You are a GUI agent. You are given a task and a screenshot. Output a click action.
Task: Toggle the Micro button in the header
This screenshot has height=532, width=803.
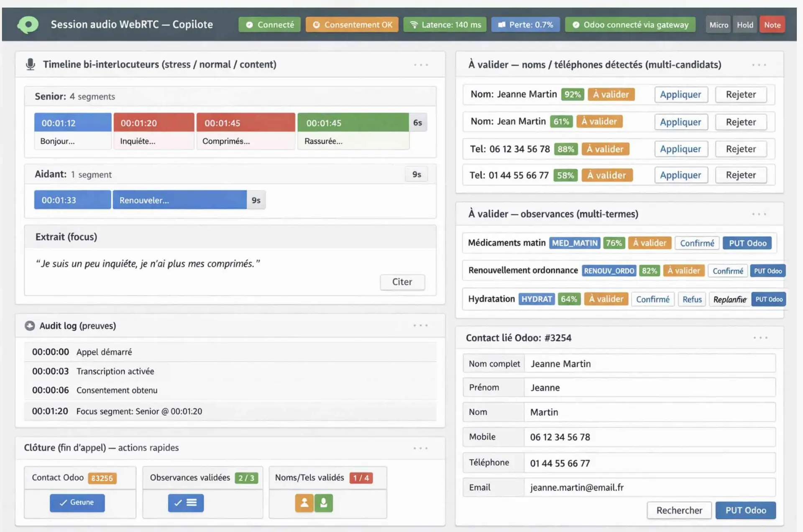pos(718,25)
